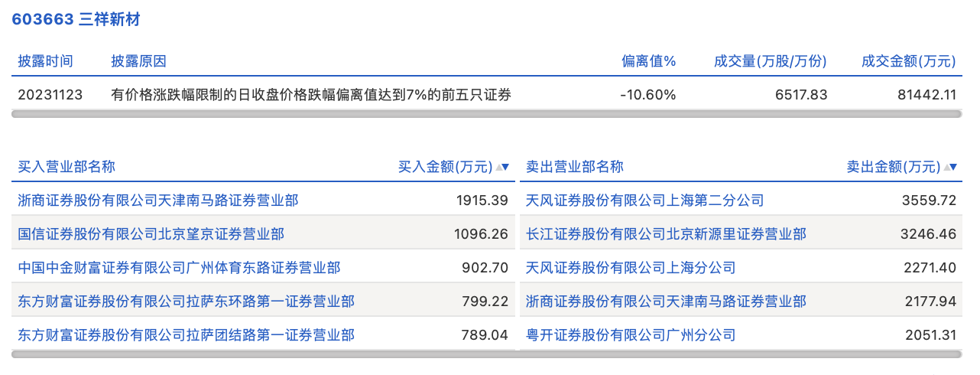Sort sell amount column with arrow icons

click(x=950, y=167)
